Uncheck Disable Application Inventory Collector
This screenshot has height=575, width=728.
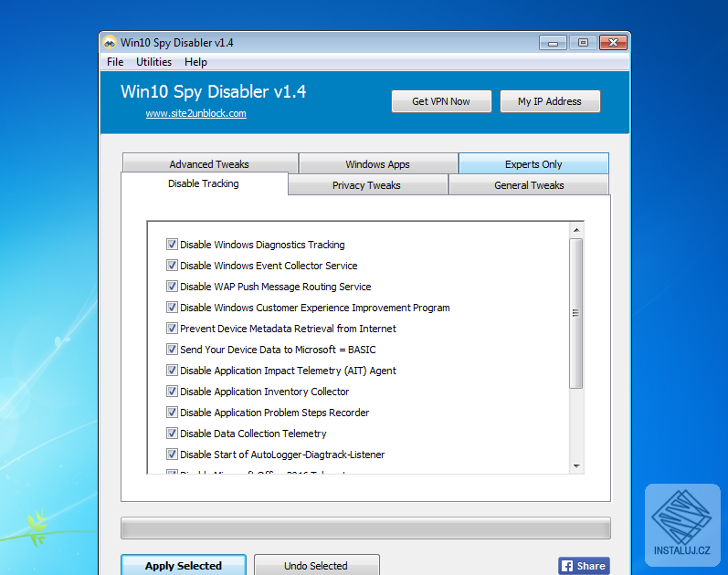click(172, 392)
